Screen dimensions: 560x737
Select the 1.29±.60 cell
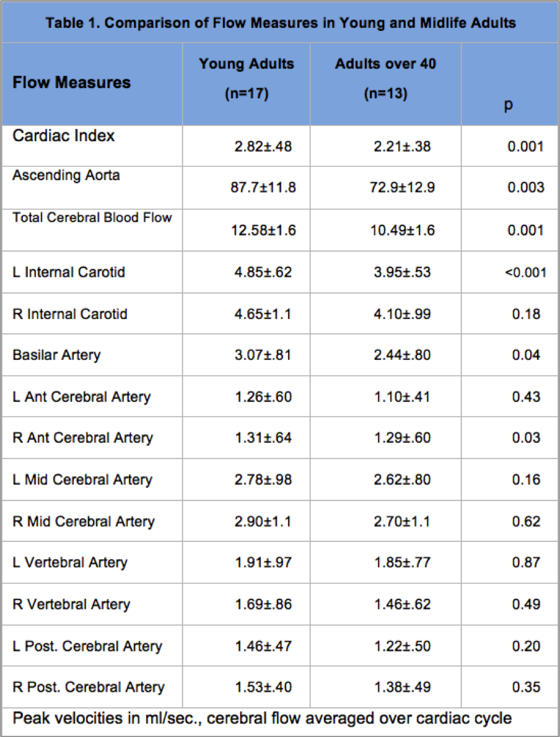(x=402, y=438)
